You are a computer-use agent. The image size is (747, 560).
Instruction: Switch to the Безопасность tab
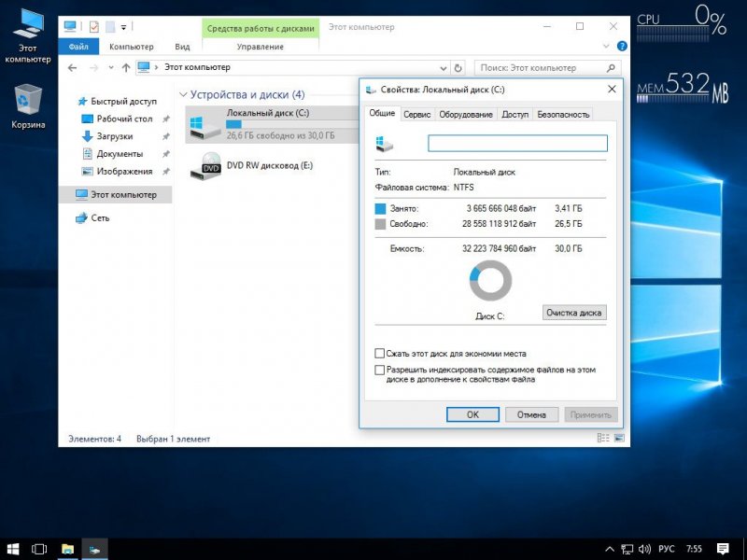(563, 114)
